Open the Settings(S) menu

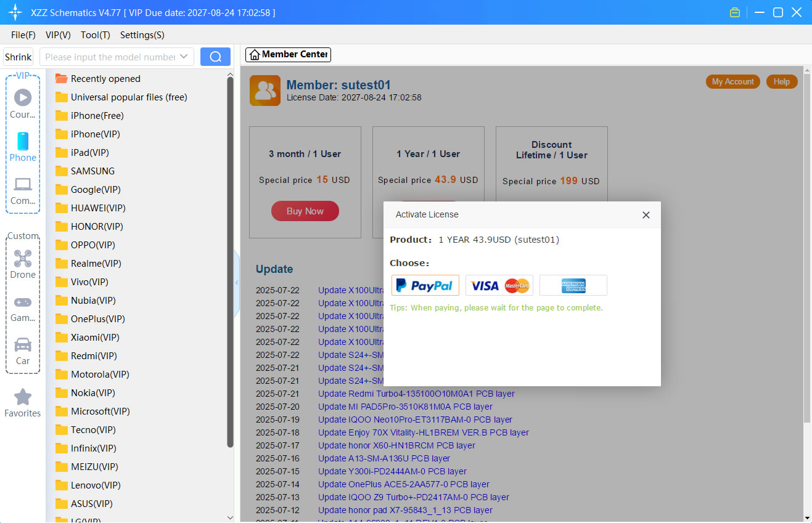pyautogui.click(x=142, y=35)
